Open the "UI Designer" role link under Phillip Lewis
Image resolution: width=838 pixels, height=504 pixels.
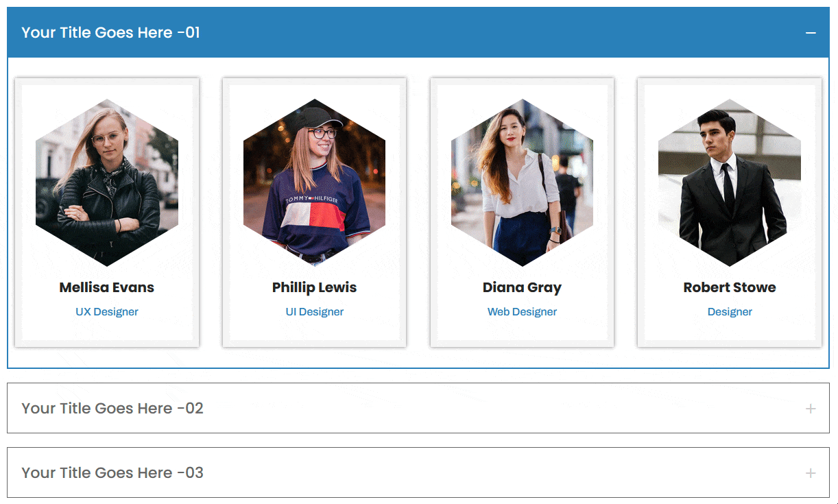tap(314, 311)
